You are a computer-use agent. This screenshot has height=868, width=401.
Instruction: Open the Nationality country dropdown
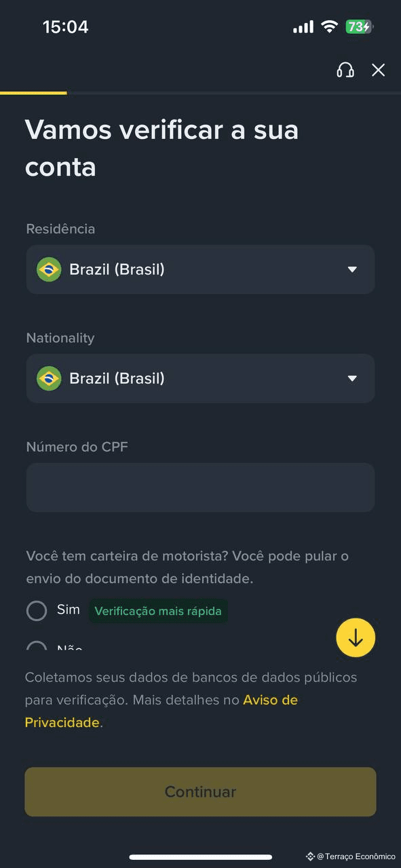click(200, 378)
